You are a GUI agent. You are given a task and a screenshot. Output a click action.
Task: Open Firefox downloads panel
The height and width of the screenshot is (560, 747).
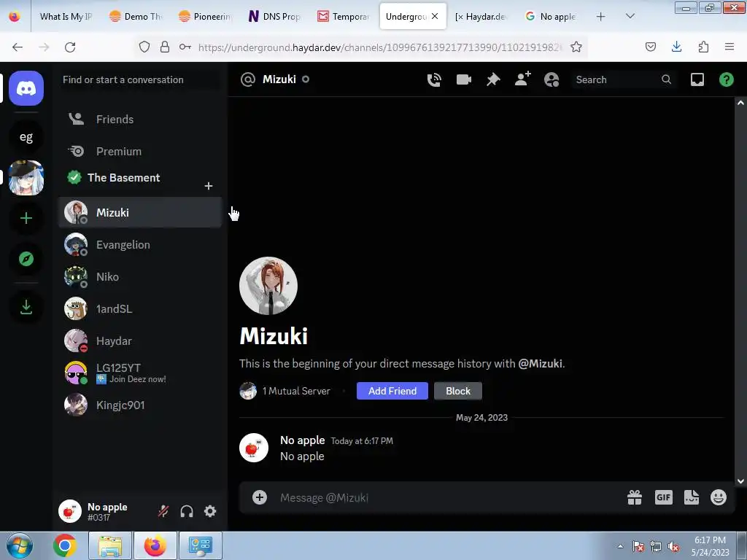(x=676, y=47)
